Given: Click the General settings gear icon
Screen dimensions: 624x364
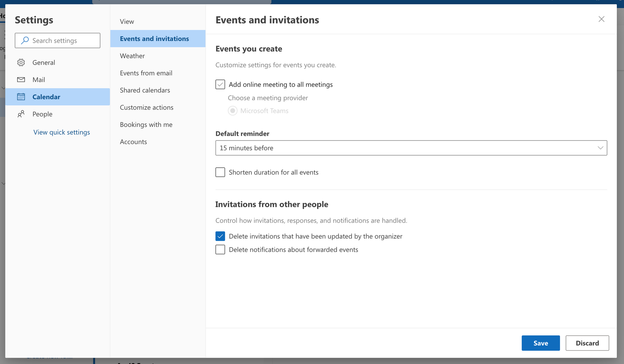Looking at the screenshot, I should [x=21, y=62].
